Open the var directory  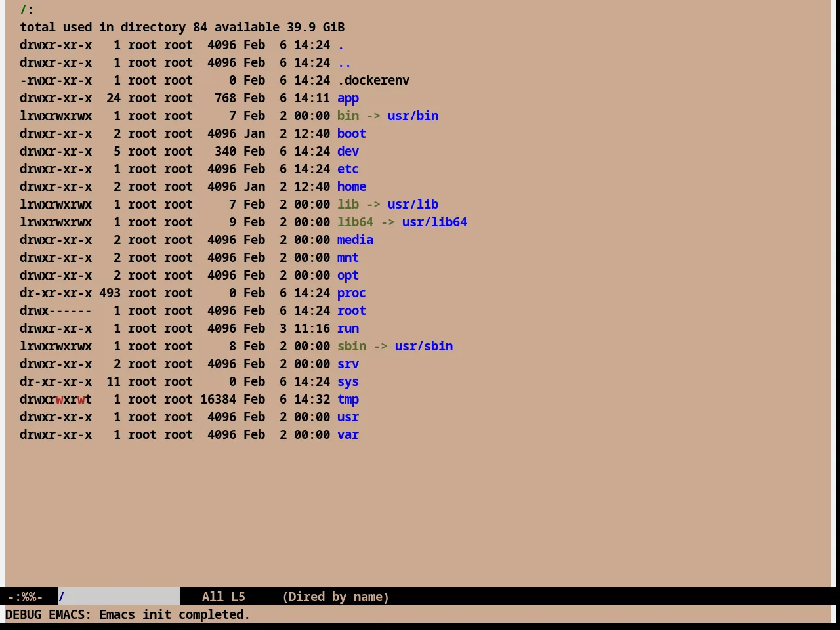348,435
